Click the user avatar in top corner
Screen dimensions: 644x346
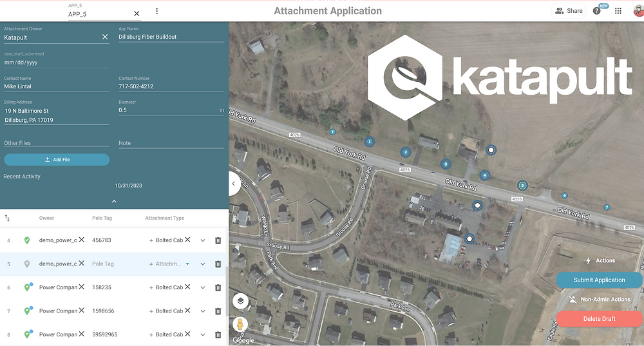tap(639, 11)
